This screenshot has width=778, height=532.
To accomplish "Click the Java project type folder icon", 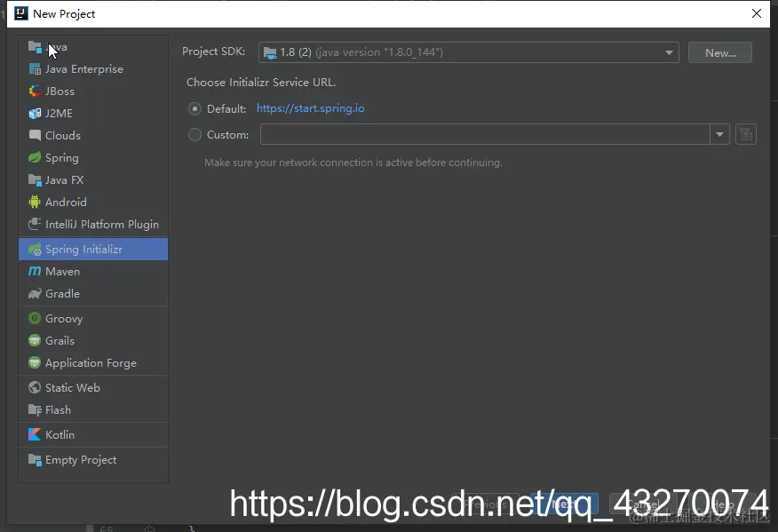I will tap(35, 47).
